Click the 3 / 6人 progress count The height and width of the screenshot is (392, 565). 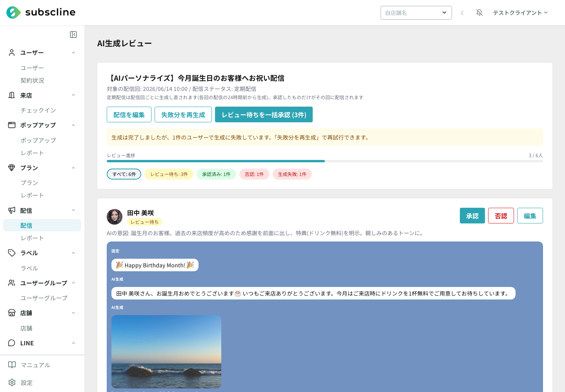(x=536, y=156)
